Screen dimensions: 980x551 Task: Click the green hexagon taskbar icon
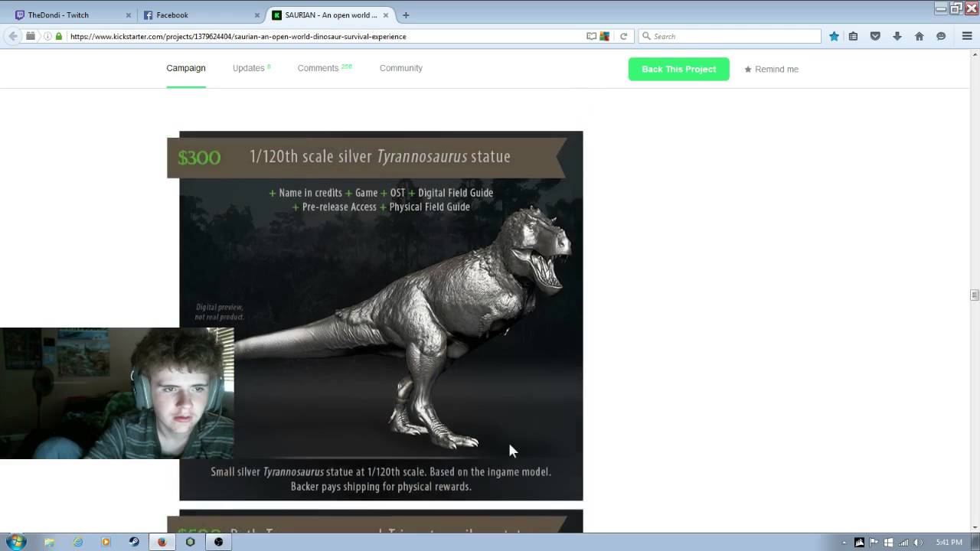[190, 542]
